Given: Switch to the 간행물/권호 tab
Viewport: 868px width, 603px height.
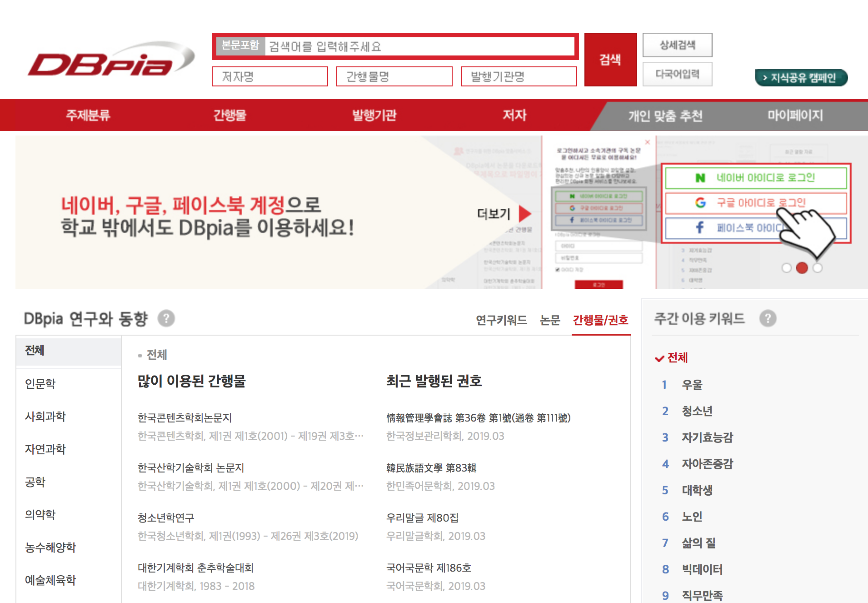Looking at the screenshot, I should pyautogui.click(x=601, y=320).
